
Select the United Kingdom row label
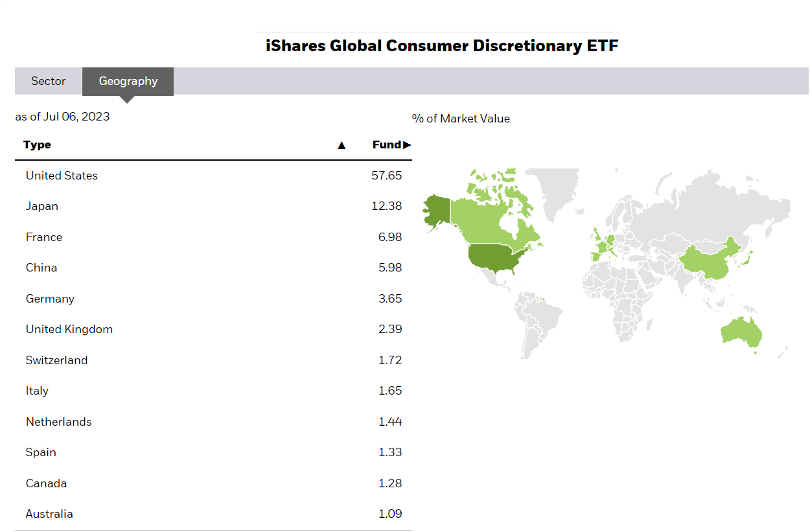coord(69,329)
